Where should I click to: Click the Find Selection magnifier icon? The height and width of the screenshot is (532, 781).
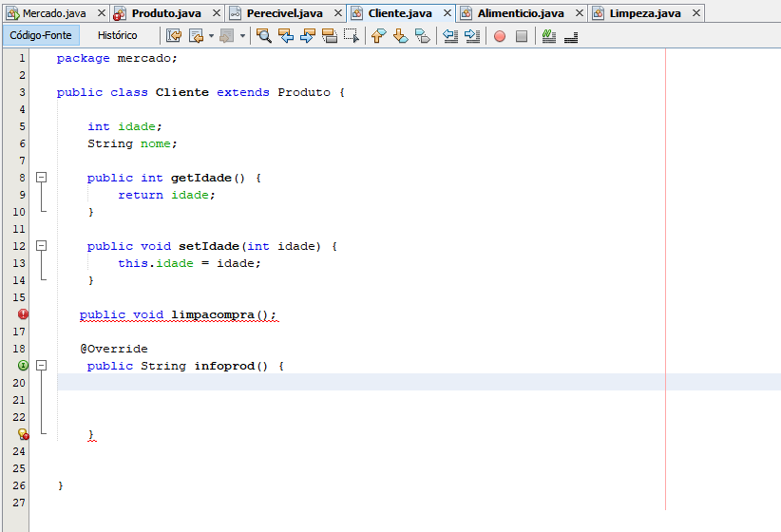263,36
